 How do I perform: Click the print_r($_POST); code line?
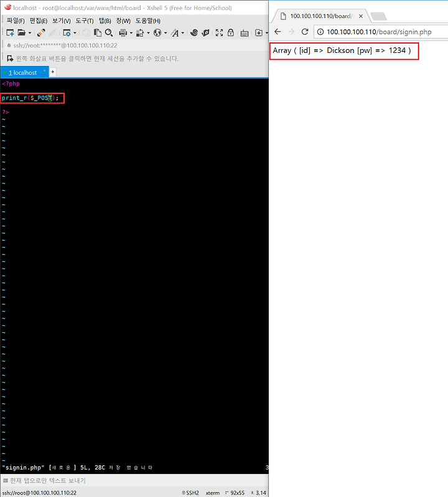coord(30,98)
